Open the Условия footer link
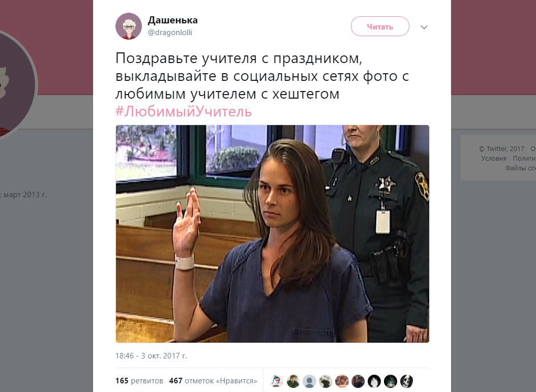The height and width of the screenshot is (392, 536). click(494, 158)
